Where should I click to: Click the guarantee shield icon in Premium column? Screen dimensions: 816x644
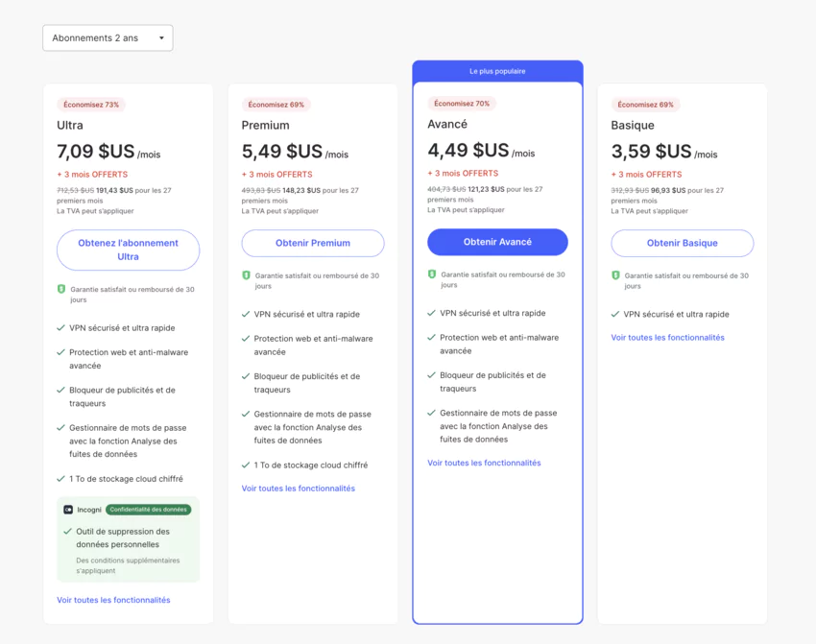[246, 274]
